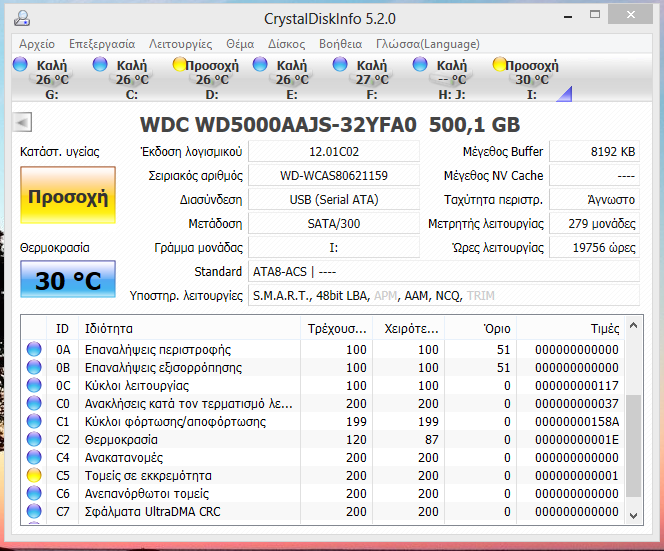Select the E: drive status icon

click(260, 64)
